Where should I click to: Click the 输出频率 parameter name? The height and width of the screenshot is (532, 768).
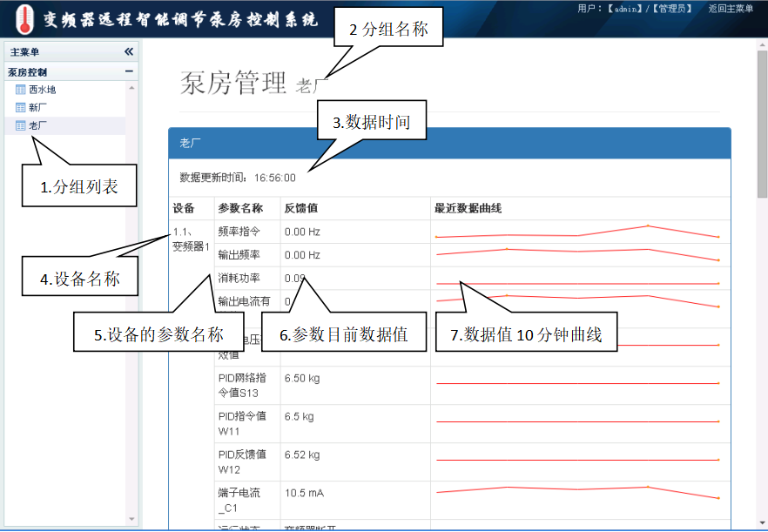(x=239, y=255)
